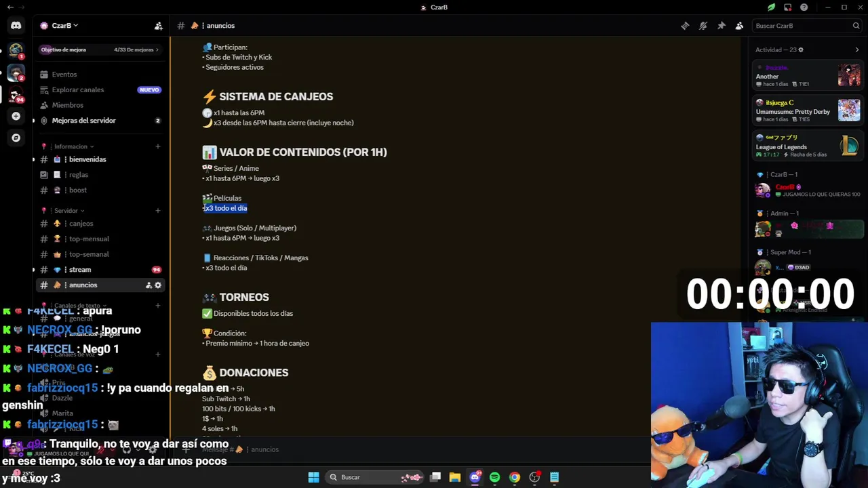Open the server icon with 94 badge
Image resolution: width=868 pixels, height=488 pixels.
tap(16, 95)
